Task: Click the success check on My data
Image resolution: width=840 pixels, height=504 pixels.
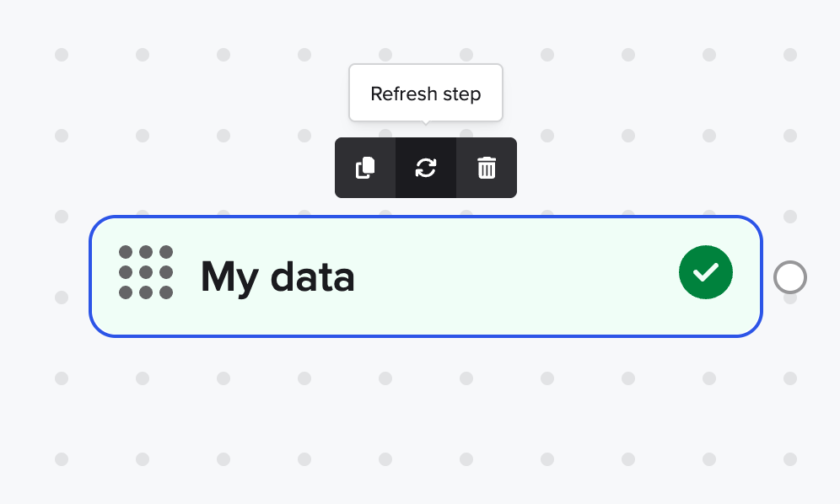Action: [706, 272]
